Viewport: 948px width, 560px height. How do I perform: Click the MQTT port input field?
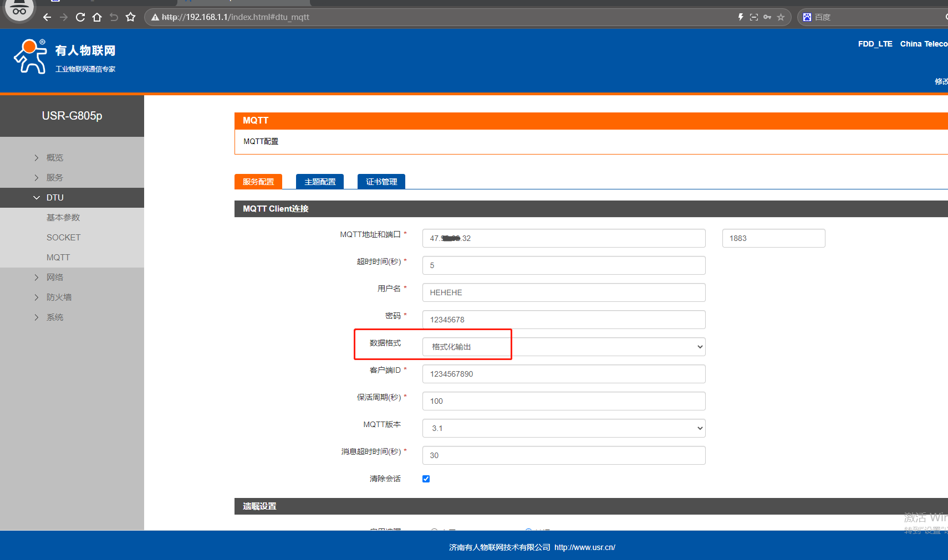(x=773, y=238)
